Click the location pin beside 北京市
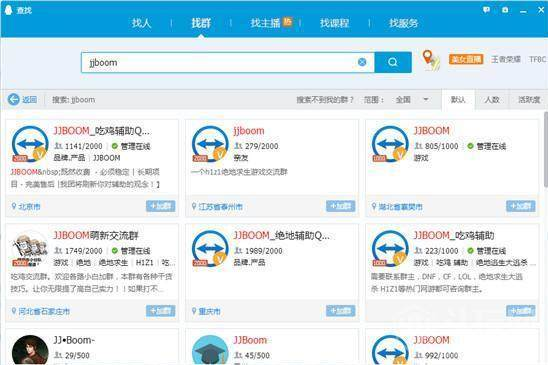The image size is (548, 365). [x=14, y=206]
